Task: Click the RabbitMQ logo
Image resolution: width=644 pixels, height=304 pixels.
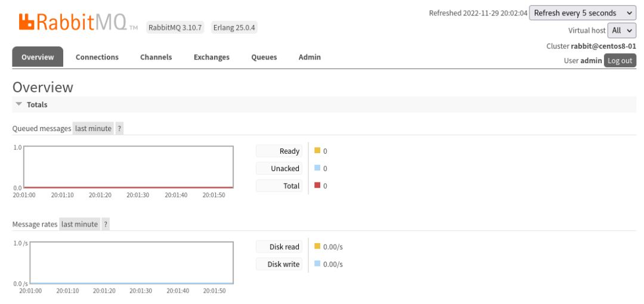Action: (x=78, y=23)
